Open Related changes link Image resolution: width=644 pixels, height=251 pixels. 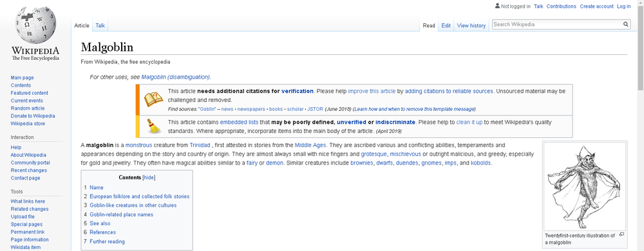30,209
